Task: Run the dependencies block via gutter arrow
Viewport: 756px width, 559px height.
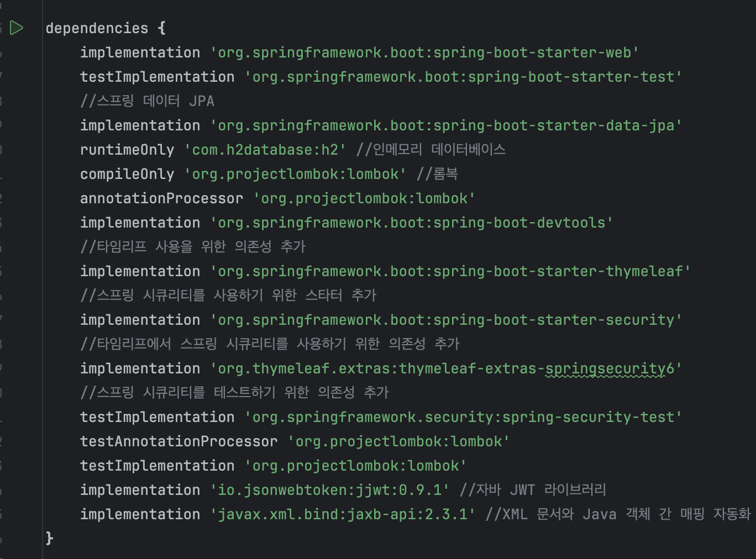Action: coord(17,28)
